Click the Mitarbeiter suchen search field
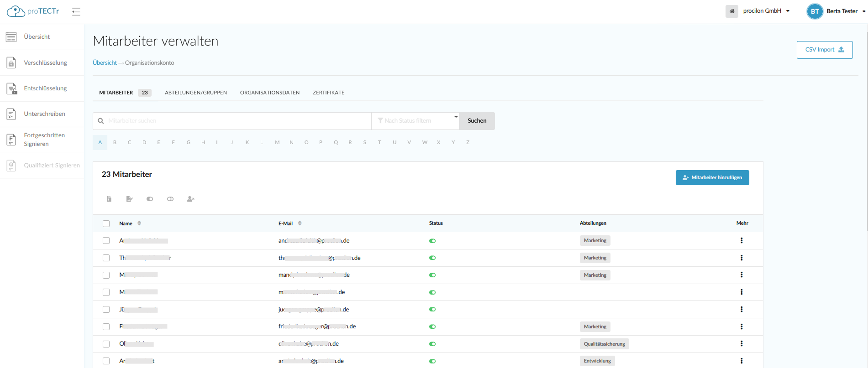The height and width of the screenshot is (368, 868). click(236, 121)
